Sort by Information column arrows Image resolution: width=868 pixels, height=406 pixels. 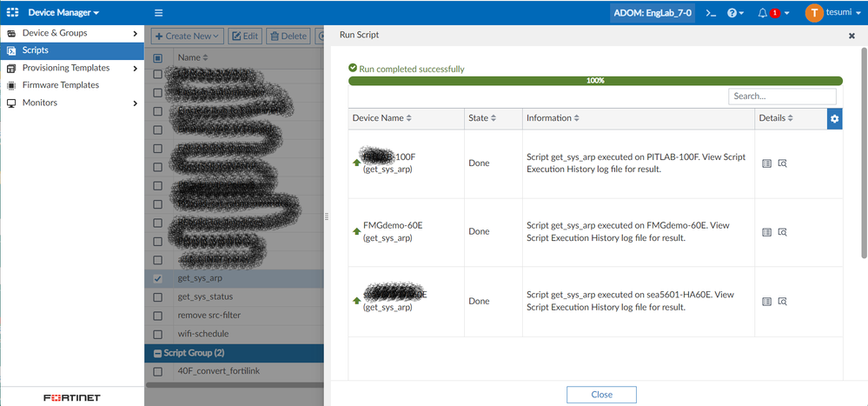(576, 118)
